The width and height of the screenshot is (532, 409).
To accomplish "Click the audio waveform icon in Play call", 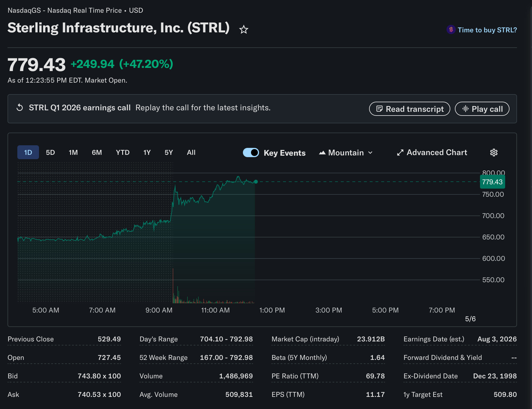I will pyautogui.click(x=465, y=109).
